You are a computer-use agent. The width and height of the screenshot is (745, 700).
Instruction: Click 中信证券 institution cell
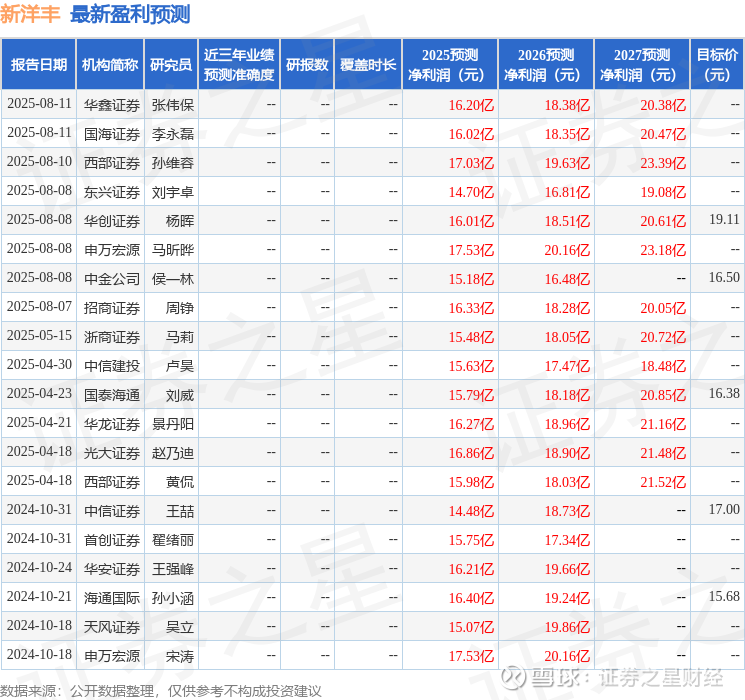tap(112, 511)
